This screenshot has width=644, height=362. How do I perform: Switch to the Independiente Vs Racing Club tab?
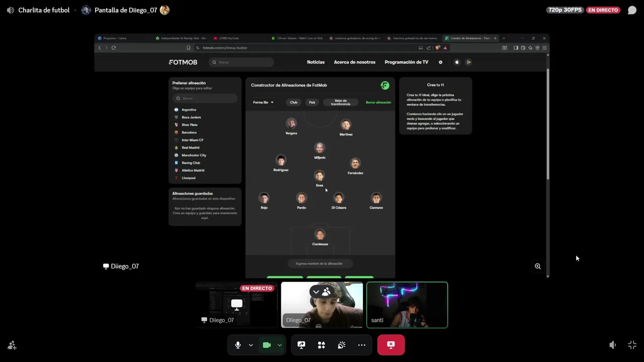pyautogui.click(x=181, y=38)
